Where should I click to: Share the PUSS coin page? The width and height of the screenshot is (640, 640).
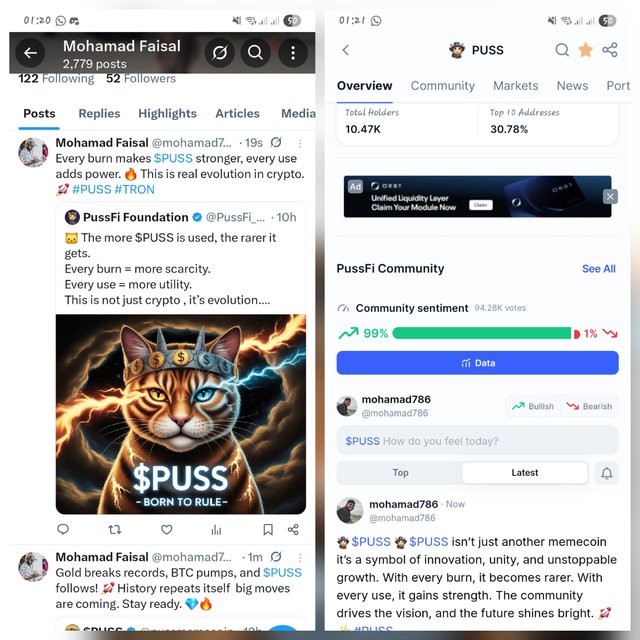610,50
